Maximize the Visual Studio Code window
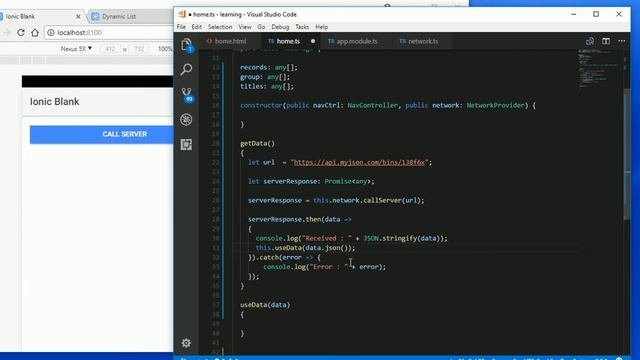This screenshot has height=360, width=640. [596, 14]
